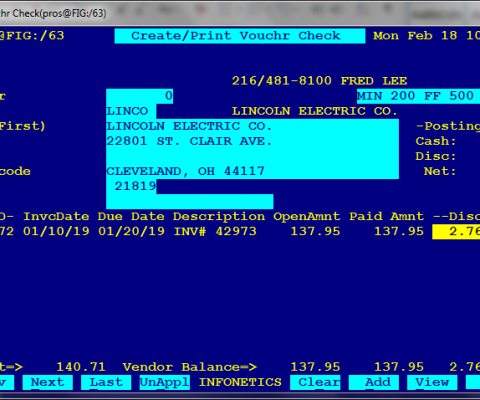Click the highlighted 2.76 discount cell
The height and width of the screenshot is (400, 480).
click(x=456, y=232)
